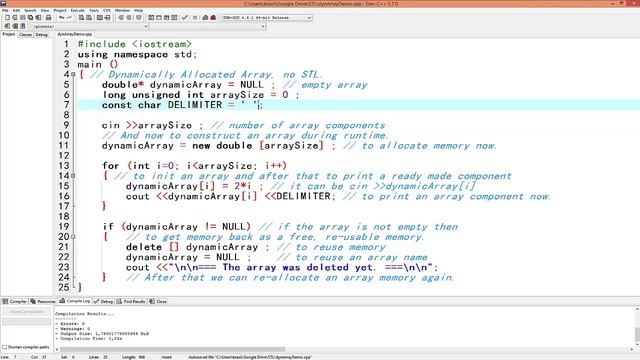Screen dimensions: 640x360
Task: Open the Help menu
Action: pyautogui.click(x=139, y=10)
